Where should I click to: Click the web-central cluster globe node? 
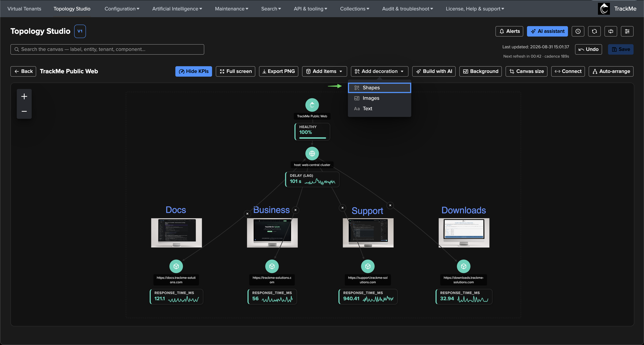pos(312,153)
